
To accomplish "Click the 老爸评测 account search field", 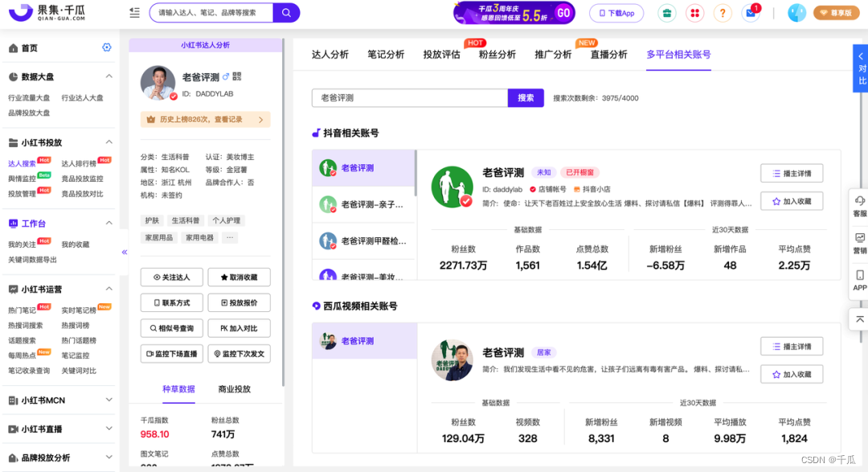I will pos(409,98).
